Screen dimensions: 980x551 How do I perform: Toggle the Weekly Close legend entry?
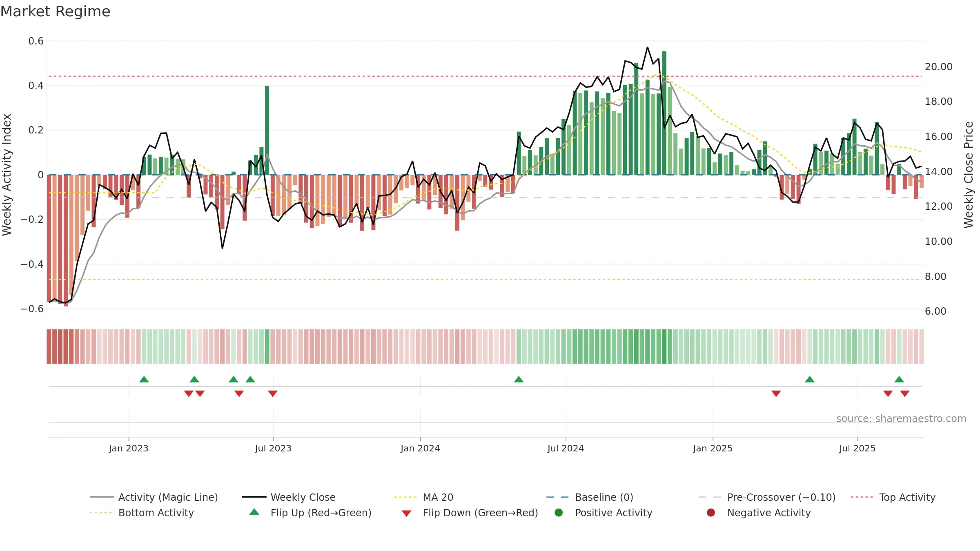pyautogui.click(x=289, y=497)
